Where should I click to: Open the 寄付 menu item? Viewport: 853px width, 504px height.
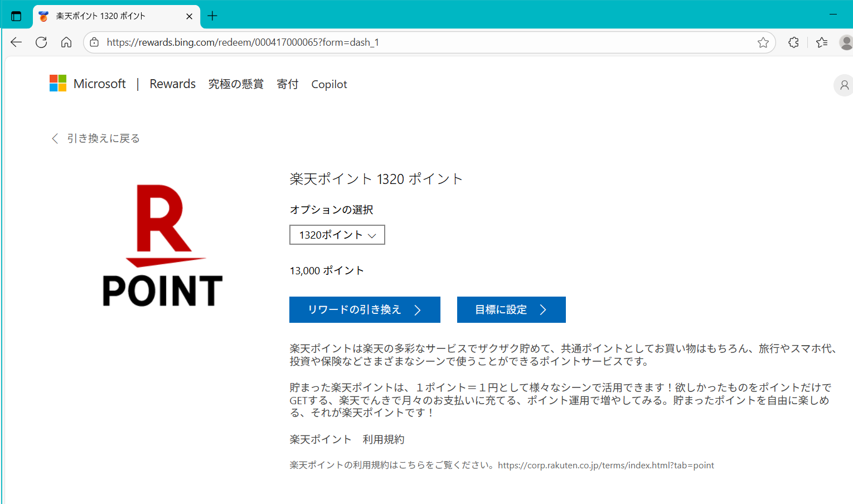(x=288, y=84)
